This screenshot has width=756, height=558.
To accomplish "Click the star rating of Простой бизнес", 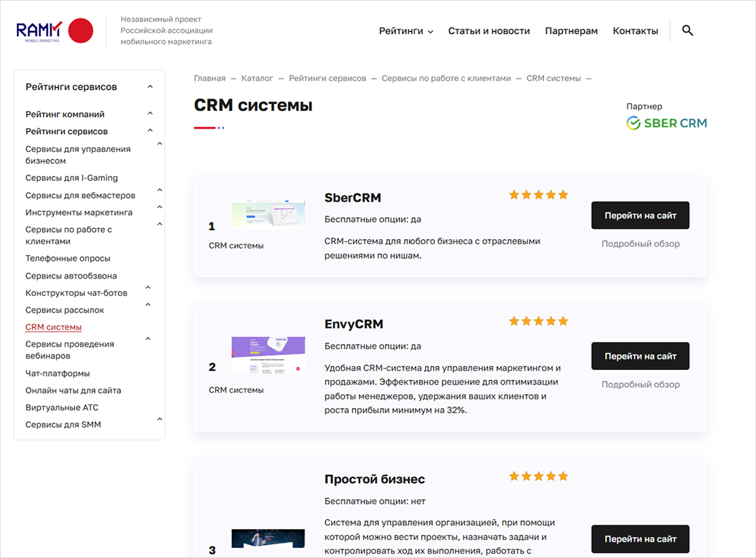I will coord(538,477).
